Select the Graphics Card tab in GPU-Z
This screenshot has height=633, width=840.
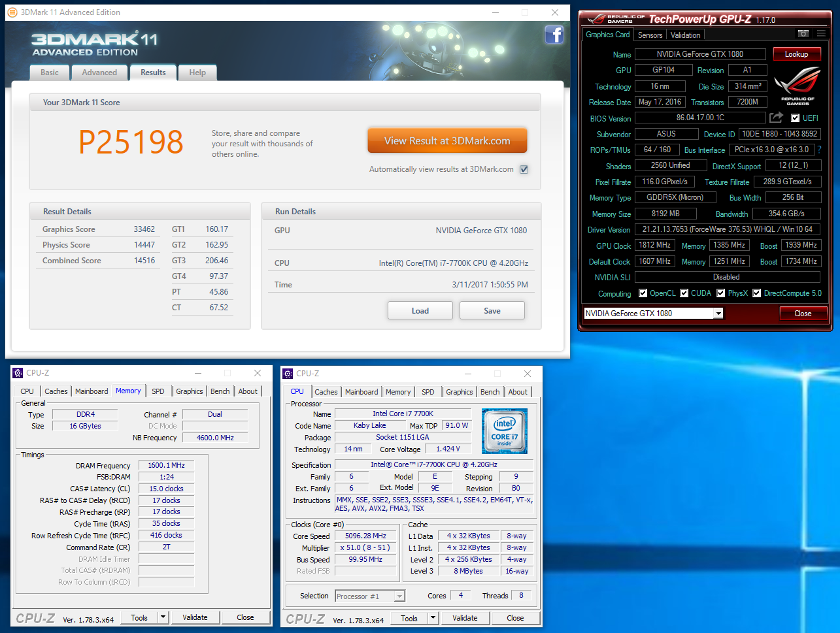[608, 35]
